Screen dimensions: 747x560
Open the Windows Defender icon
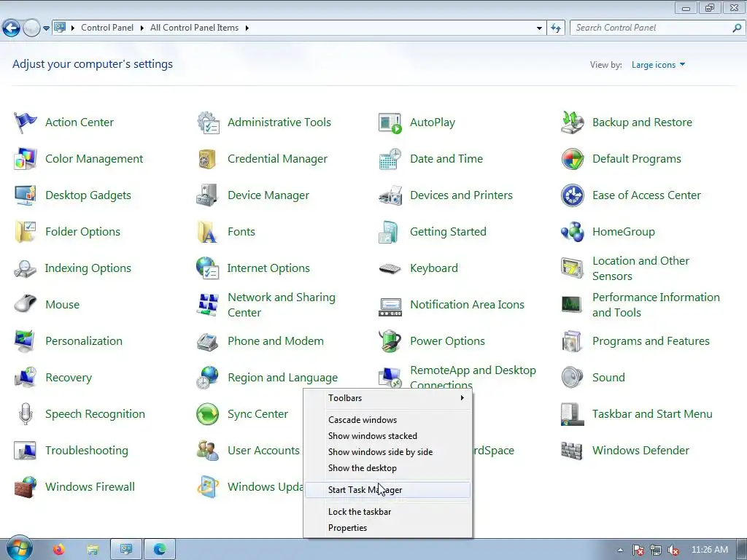[x=572, y=451]
